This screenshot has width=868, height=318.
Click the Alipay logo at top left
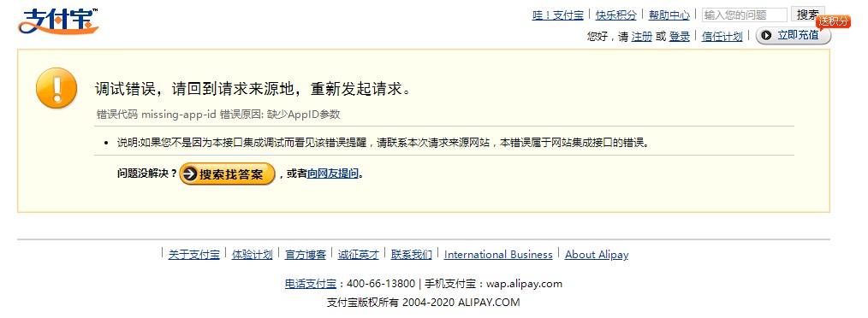point(58,21)
